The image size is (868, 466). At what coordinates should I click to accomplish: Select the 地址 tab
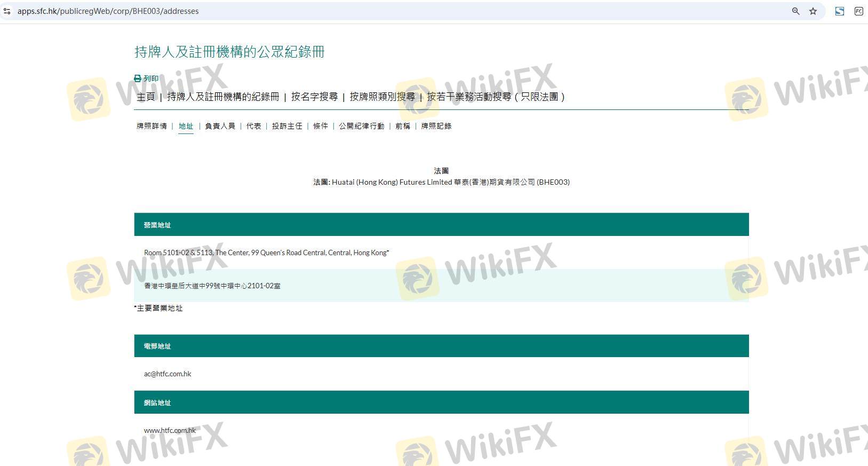coord(186,126)
